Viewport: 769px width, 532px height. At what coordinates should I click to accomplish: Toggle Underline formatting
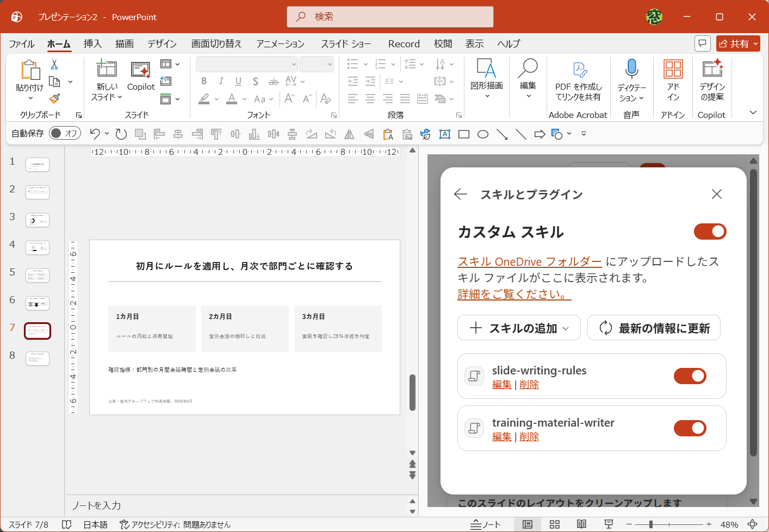click(238, 81)
